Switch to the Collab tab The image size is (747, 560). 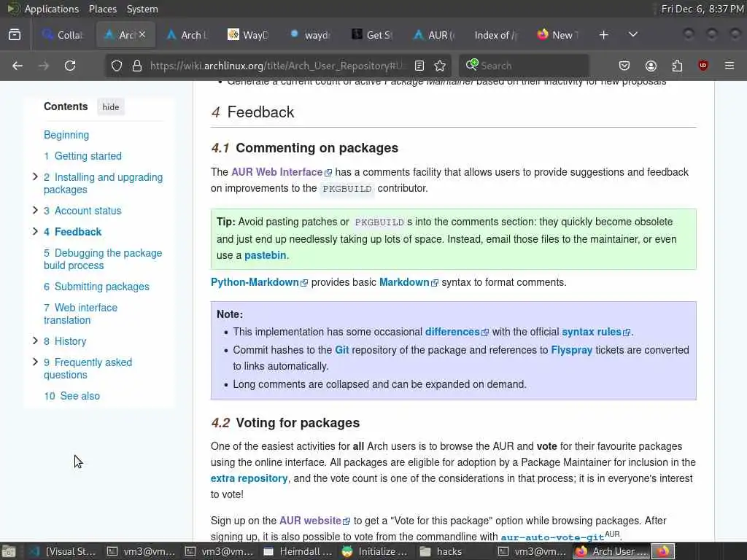(x=63, y=35)
